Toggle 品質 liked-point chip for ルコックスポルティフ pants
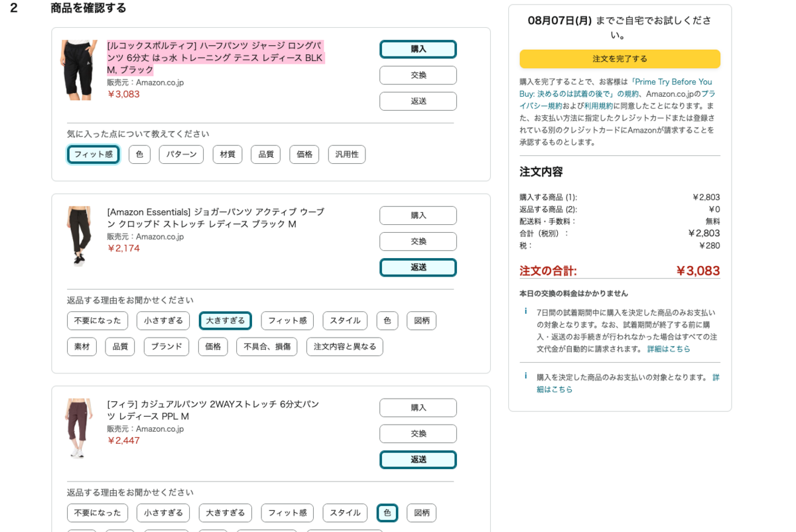The width and height of the screenshot is (796, 532). 266,155
